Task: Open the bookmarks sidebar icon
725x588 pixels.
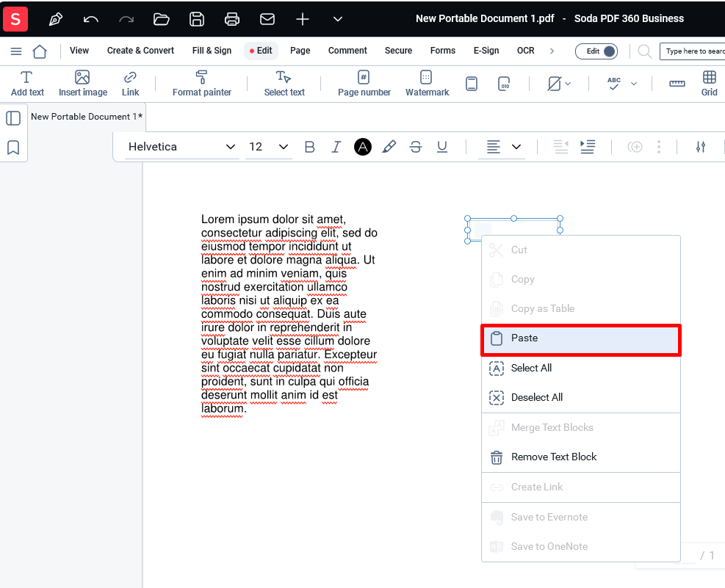Action: (13, 148)
